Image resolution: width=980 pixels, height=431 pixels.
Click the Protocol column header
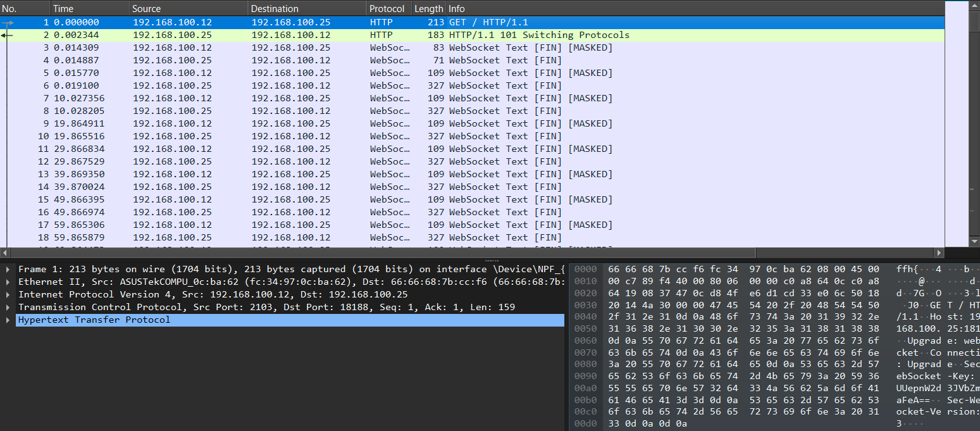[388, 9]
